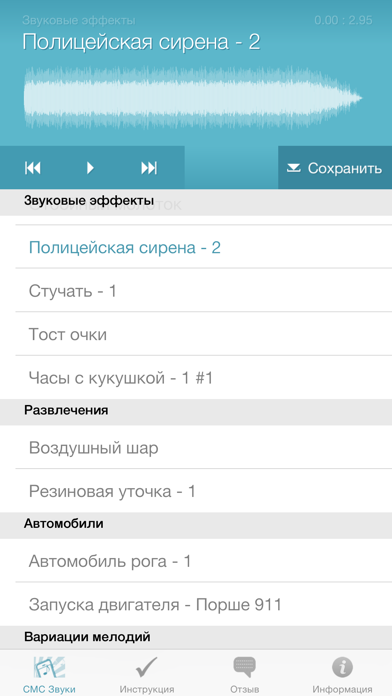Choose the Тост очки sound
392x696 pixels.
tap(196, 334)
